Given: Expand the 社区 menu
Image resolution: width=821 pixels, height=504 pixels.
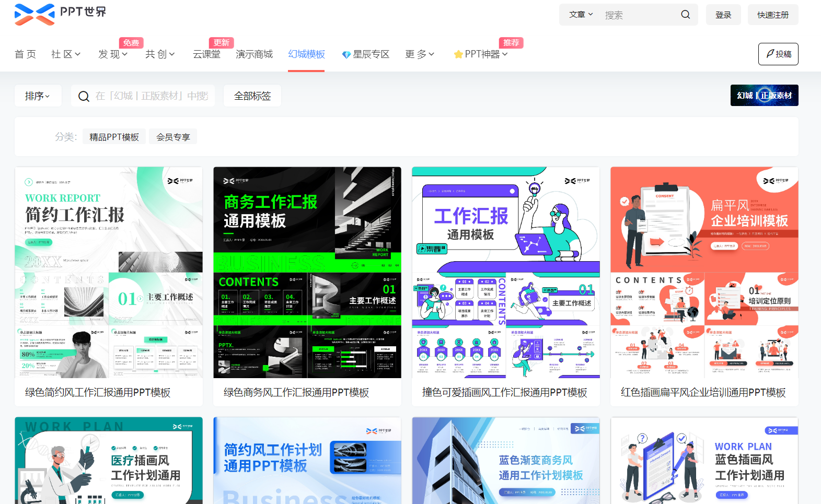Looking at the screenshot, I should [x=66, y=54].
